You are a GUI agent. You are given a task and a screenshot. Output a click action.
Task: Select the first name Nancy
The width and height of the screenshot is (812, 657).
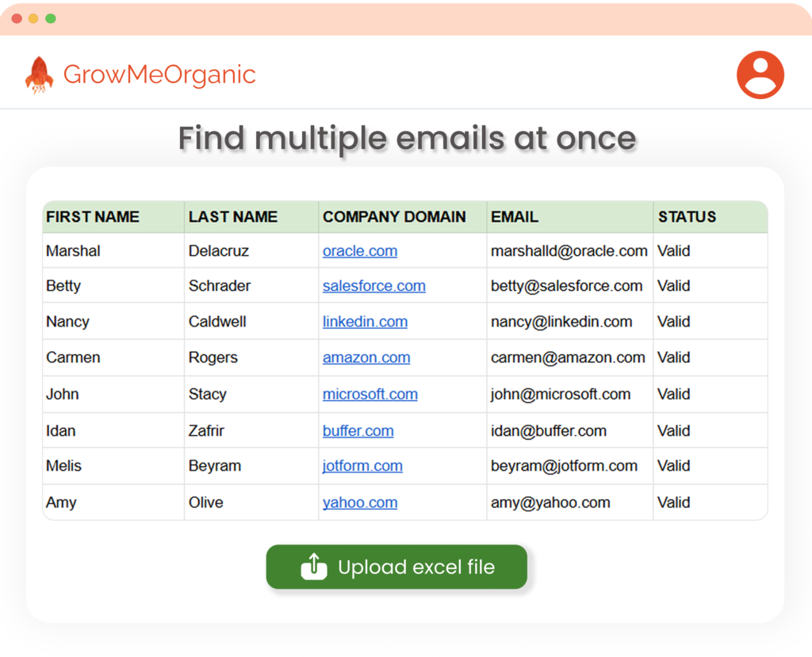click(x=67, y=322)
